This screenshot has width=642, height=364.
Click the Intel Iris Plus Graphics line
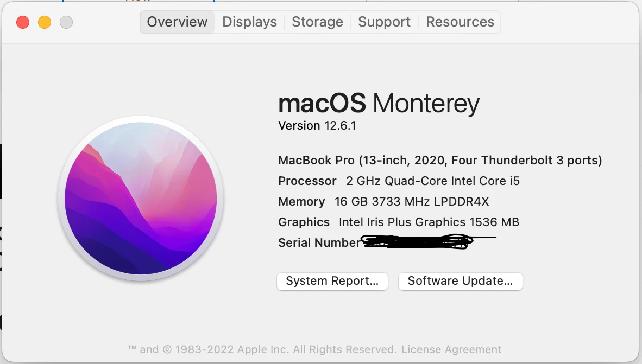click(x=399, y=222)
